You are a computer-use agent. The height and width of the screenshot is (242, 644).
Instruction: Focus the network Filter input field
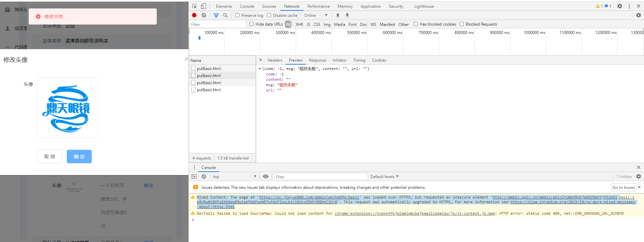(x=217, y=24)
